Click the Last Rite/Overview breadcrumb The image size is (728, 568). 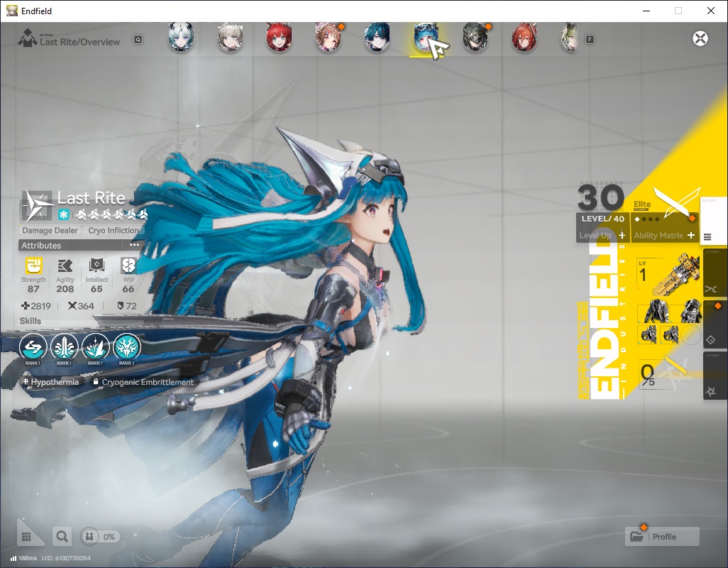point(80,42)
